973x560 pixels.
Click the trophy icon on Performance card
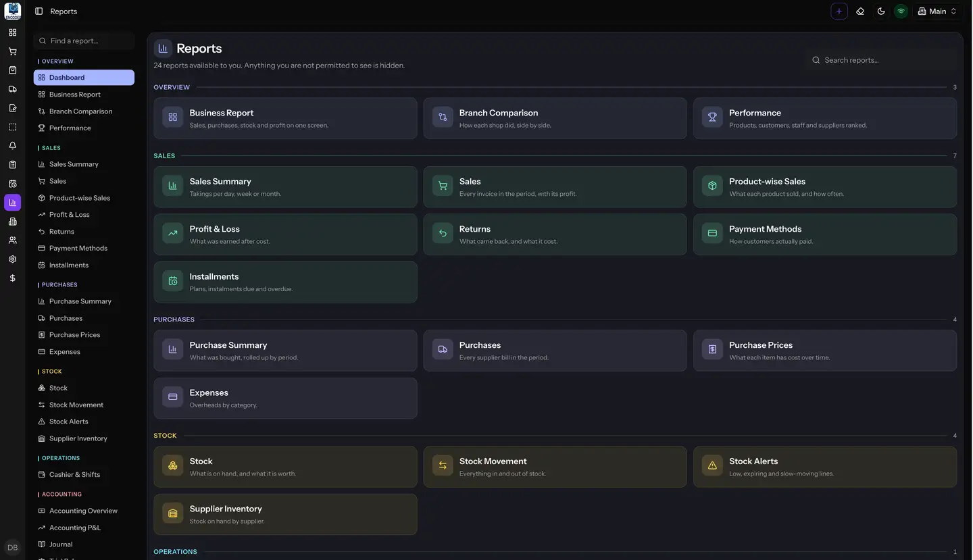712,118
